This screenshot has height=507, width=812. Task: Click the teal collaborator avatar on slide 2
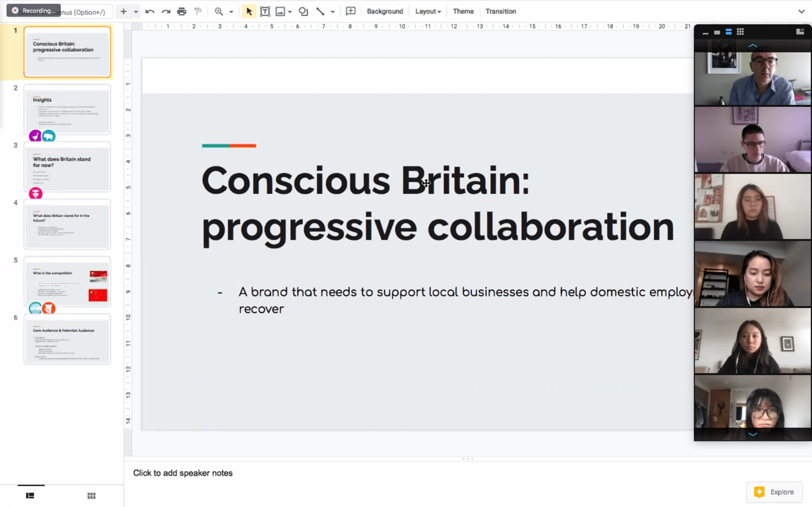tap(49, 136)
